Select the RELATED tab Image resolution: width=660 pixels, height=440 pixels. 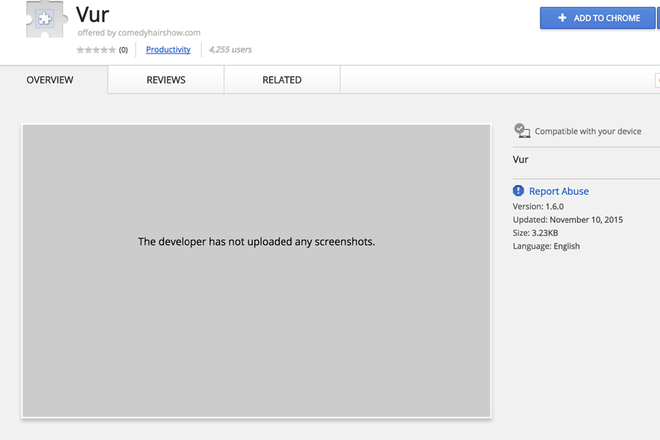pyautogui.click(x=282, y=80)
